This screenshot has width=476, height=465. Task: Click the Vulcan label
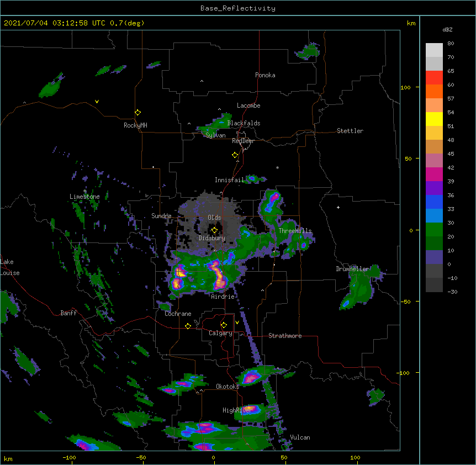pos(300,437)
